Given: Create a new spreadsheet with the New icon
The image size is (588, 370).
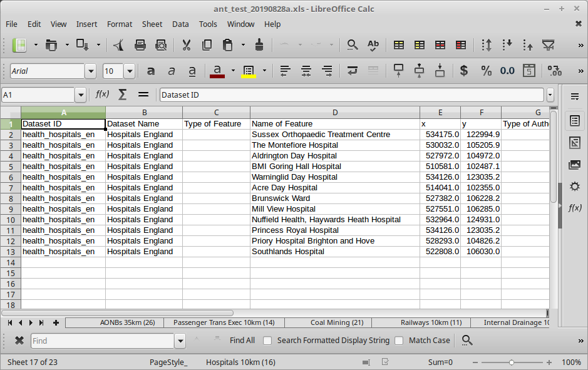Looking at the screenshot, I should [19, 45].
